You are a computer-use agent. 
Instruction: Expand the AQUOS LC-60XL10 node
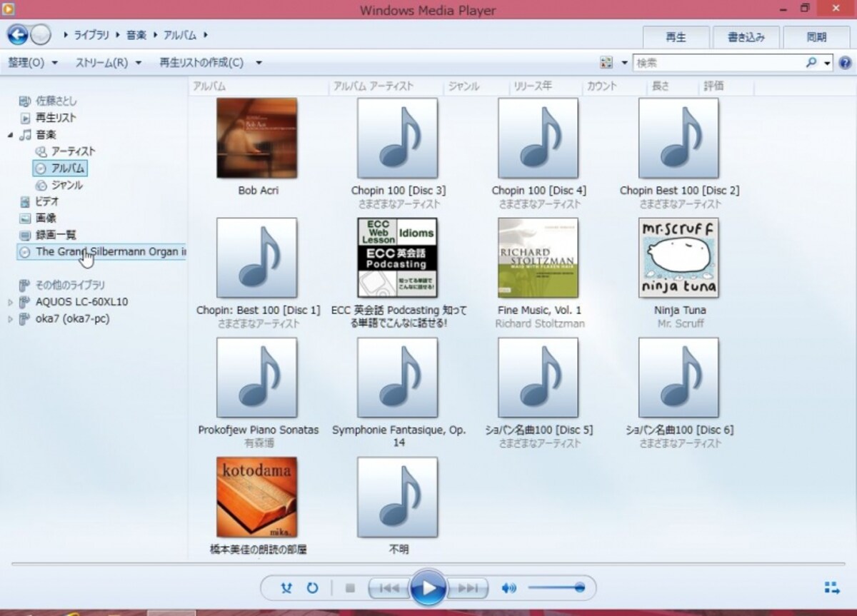pyautogui.click(x=11, y=302)
